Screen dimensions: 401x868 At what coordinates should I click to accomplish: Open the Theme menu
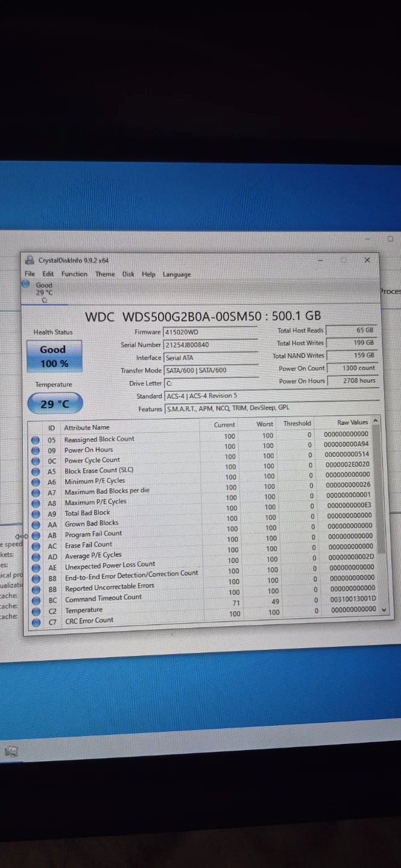point(105,274)
